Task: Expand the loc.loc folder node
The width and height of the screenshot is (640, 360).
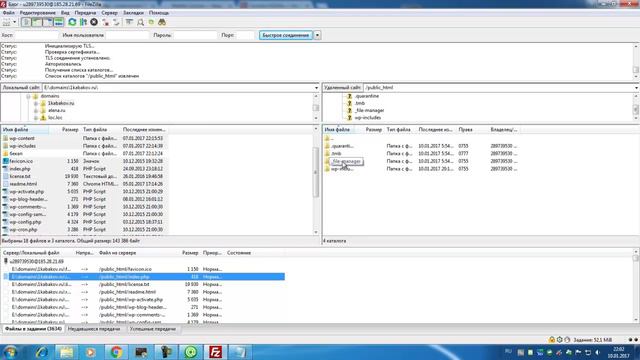Action: click(36, 118)
